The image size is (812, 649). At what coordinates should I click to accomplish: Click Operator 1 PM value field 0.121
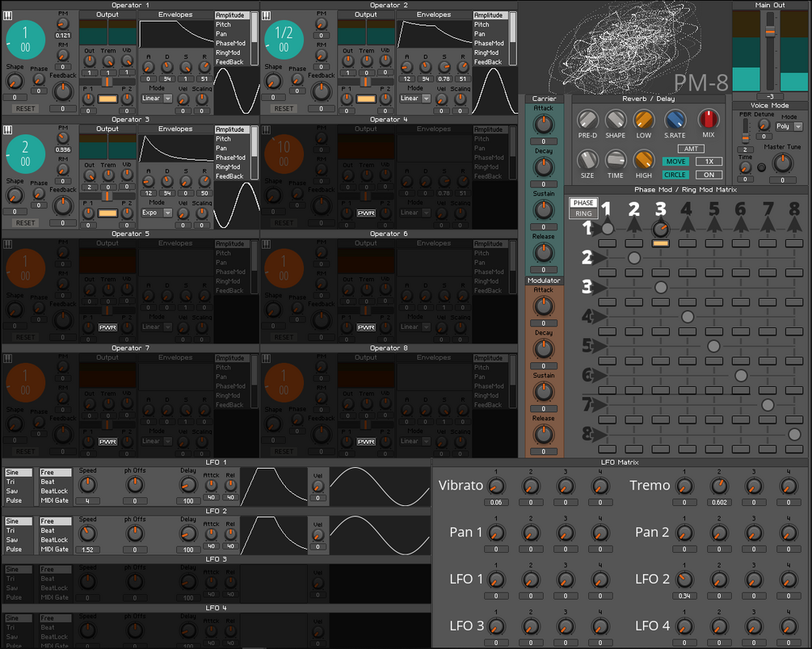click(63, 36)
